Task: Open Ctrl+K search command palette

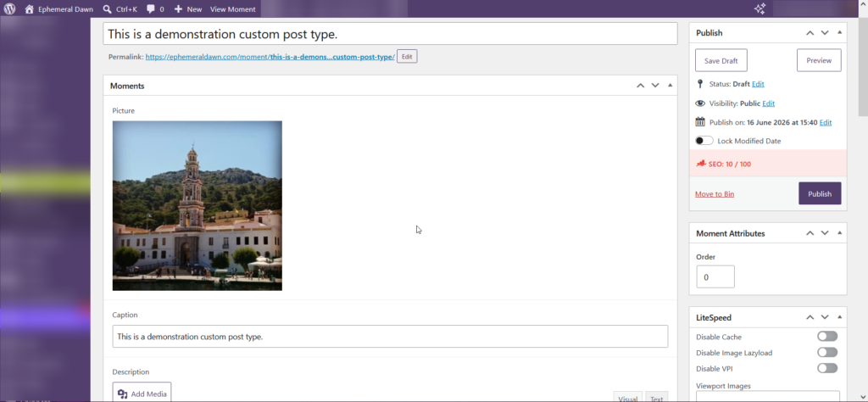Action: pos(120,8)
